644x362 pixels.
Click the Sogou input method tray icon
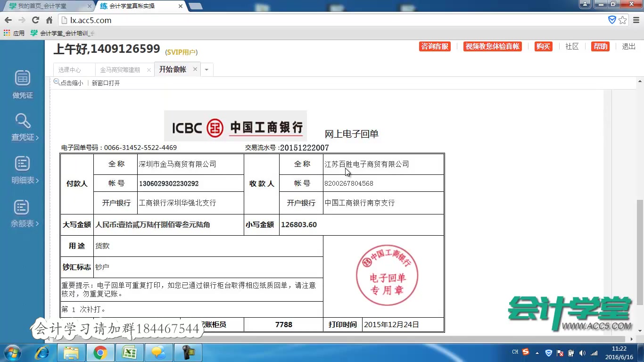(526, 352)
